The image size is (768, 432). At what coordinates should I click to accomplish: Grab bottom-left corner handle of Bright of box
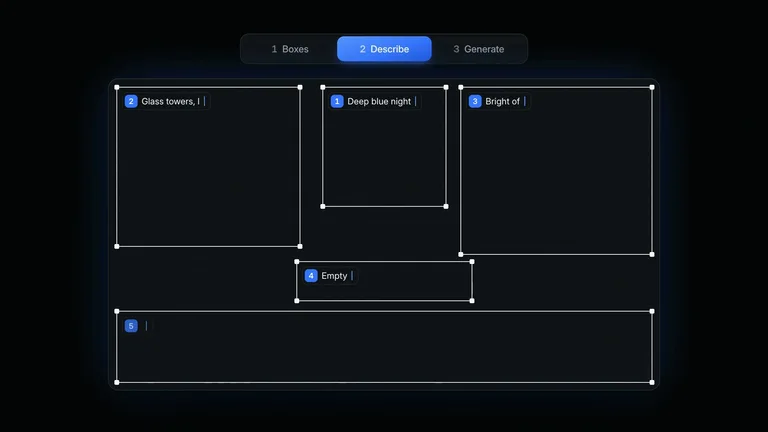click(x=461, y=254)
